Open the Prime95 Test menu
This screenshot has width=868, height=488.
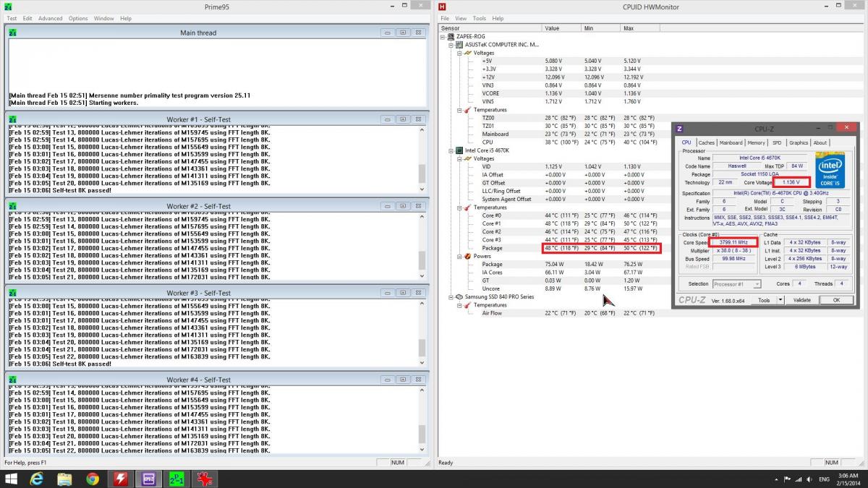coord(12,18)
